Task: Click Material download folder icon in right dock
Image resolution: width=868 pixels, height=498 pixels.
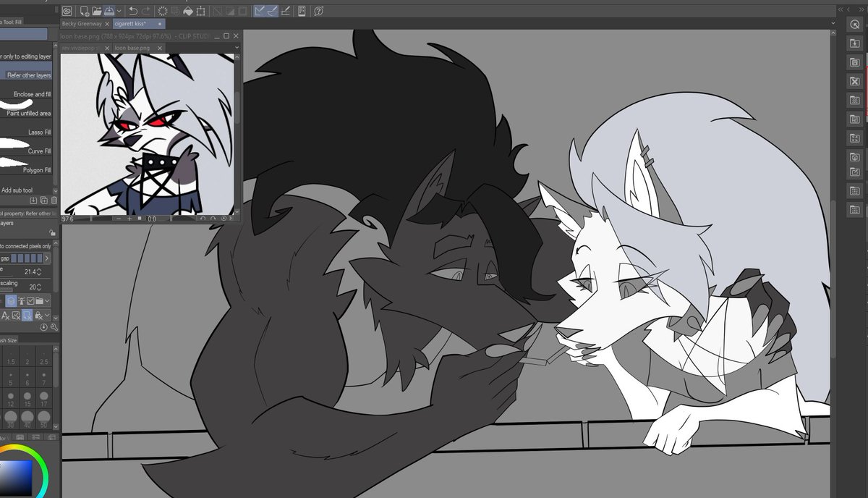Action: tap(854, 43)
